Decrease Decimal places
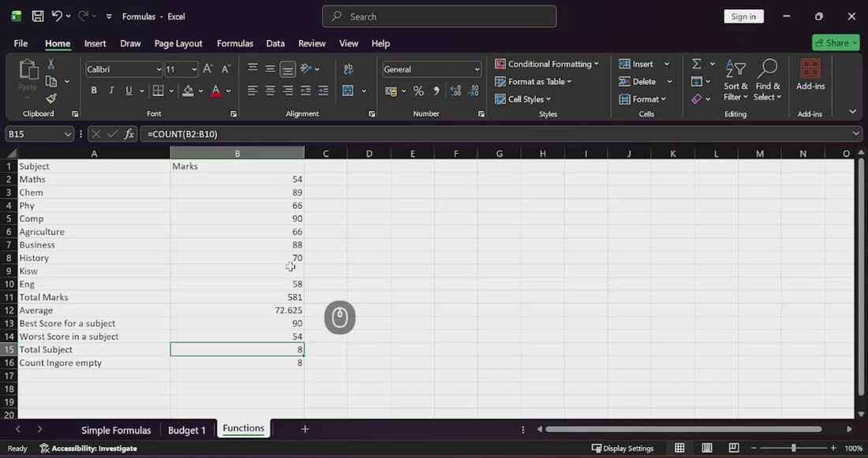The height and width of the screenshot is (458, 868). pos(474,91)
